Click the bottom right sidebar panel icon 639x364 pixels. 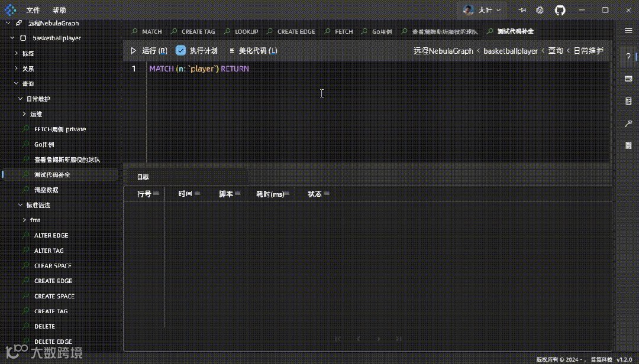(x=628, y=145)
